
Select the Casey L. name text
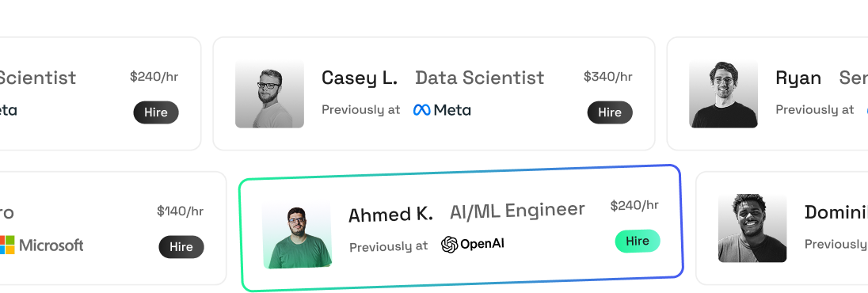coord(360,78)
